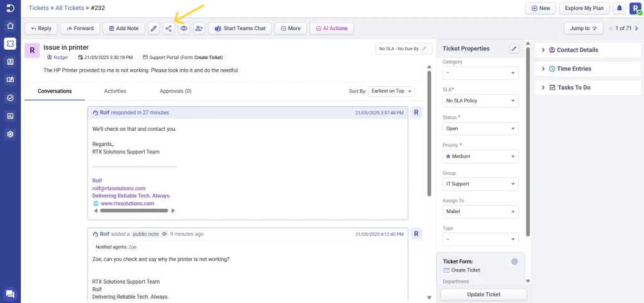Open the Reports chart icon in sidebar

tap(10, 116)
